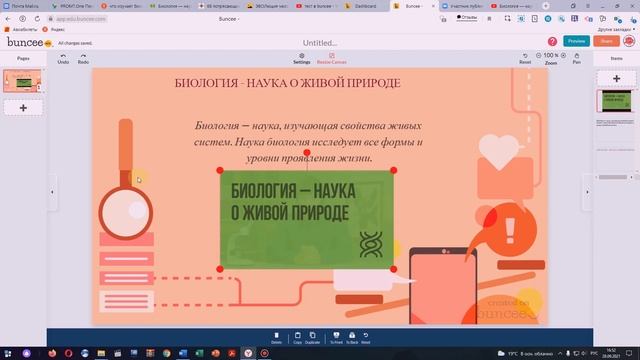Screen dimensions: 640x360
Task: Click the bottom-right red resize handle
Action: click(393, 269)
